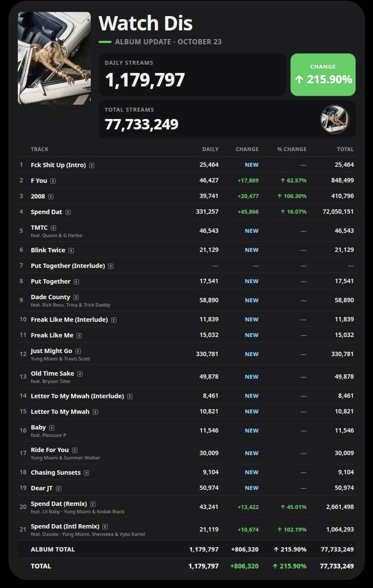Click the TRACK column header
Screen dimensions: 373x588
(40, 149)
